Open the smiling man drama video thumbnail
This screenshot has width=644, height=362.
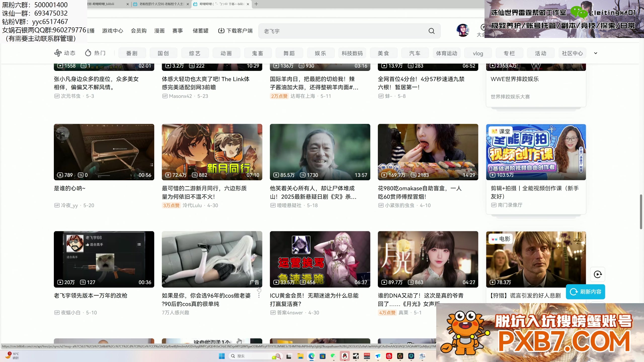(x=320, y=152)
